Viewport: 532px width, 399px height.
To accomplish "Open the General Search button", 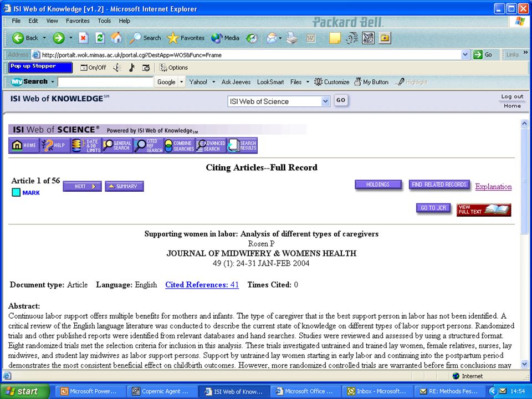I will (x=117, y=145).
